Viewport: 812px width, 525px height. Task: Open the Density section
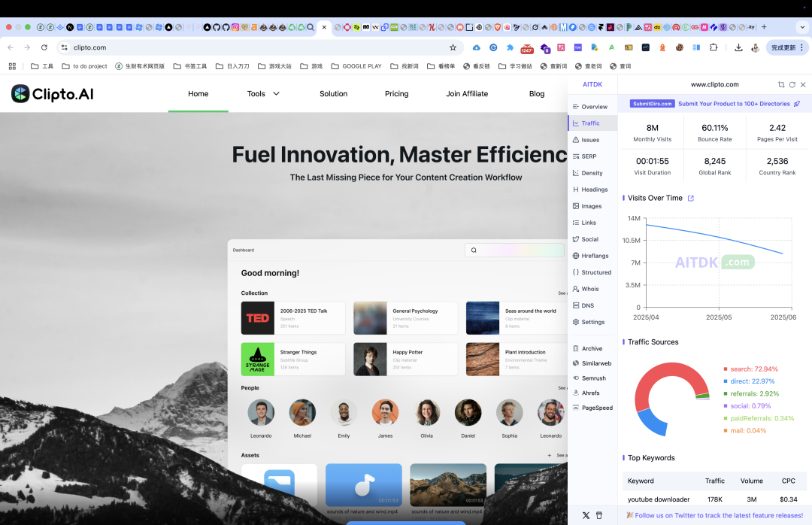pos(588,173)
